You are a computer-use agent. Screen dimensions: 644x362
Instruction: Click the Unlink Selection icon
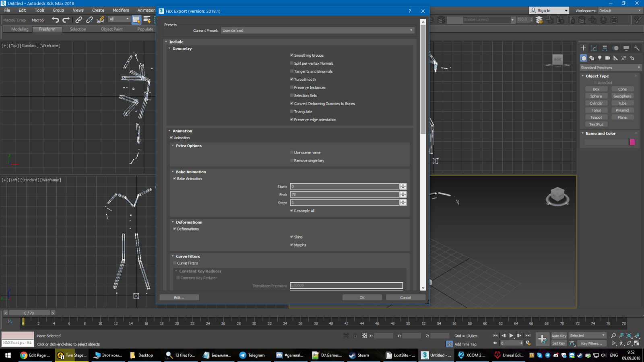point(89,20)
